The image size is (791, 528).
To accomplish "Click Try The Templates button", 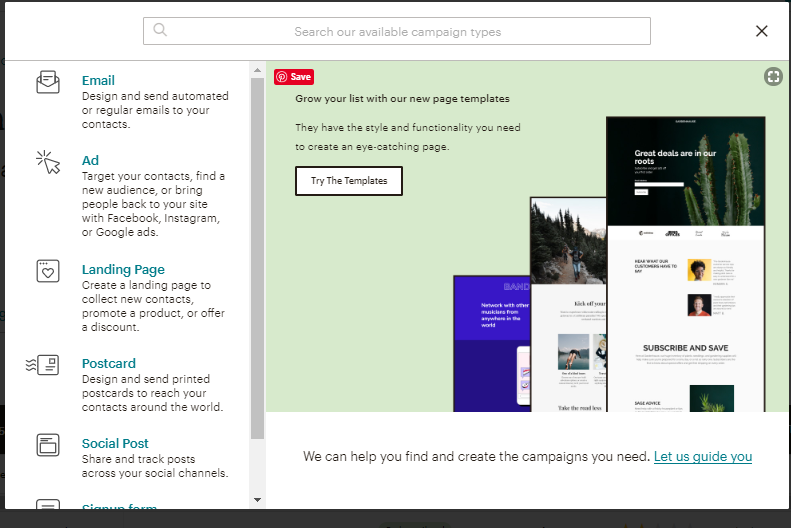I will [x=349, y=181].
